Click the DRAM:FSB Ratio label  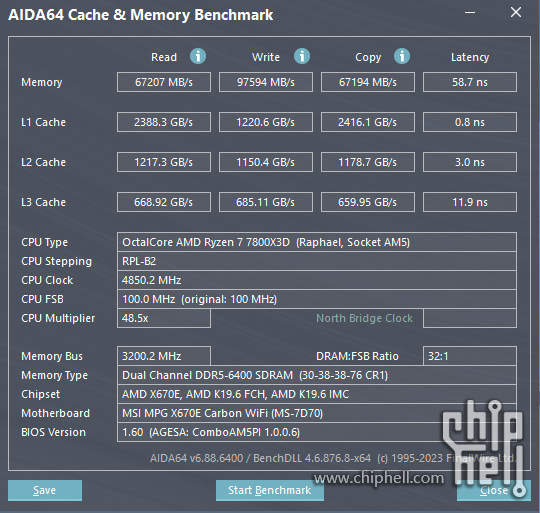coord(357,356)
